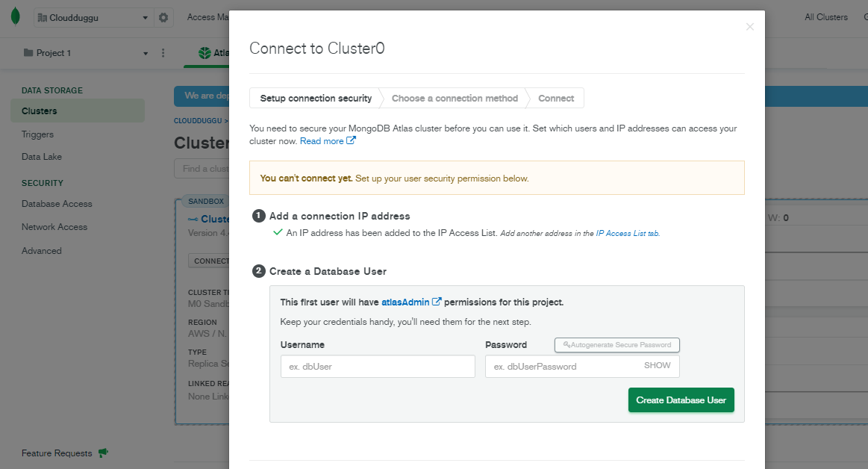Viewport: 868px width, 469px height.
Task: Open the atlasAdmin permissions link
Action: click(405, 302)
